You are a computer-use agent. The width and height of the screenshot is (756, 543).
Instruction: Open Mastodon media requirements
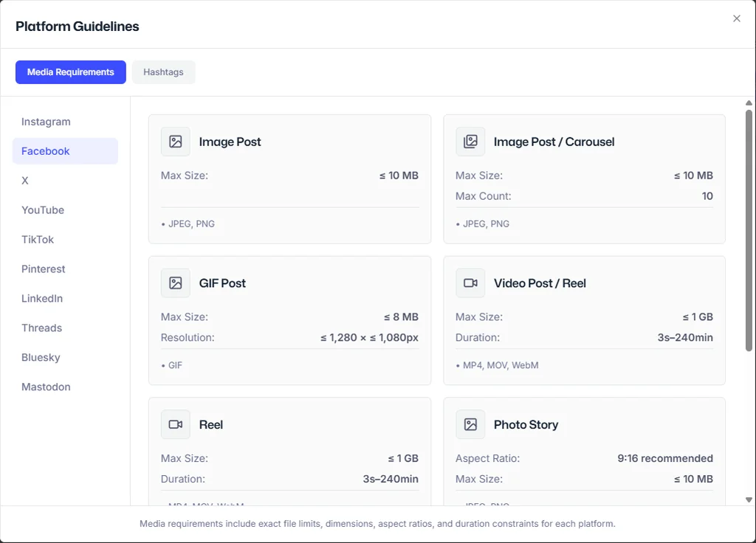65,387
